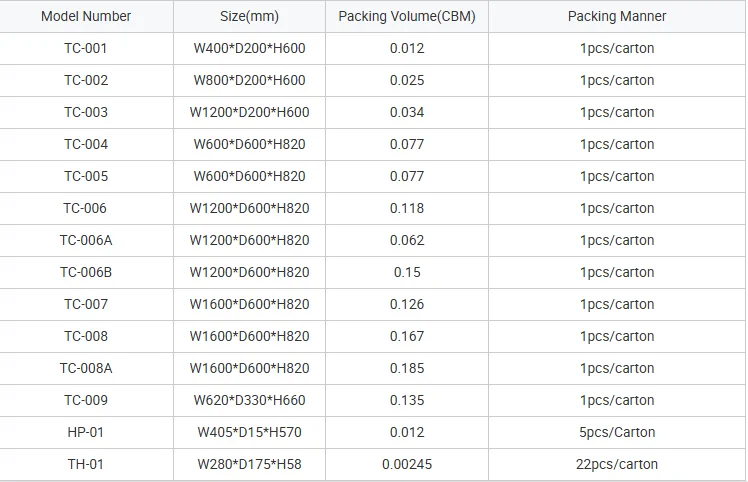Click the TC-004 model number cell
748x482 pixels.
[x=86, y=144]
